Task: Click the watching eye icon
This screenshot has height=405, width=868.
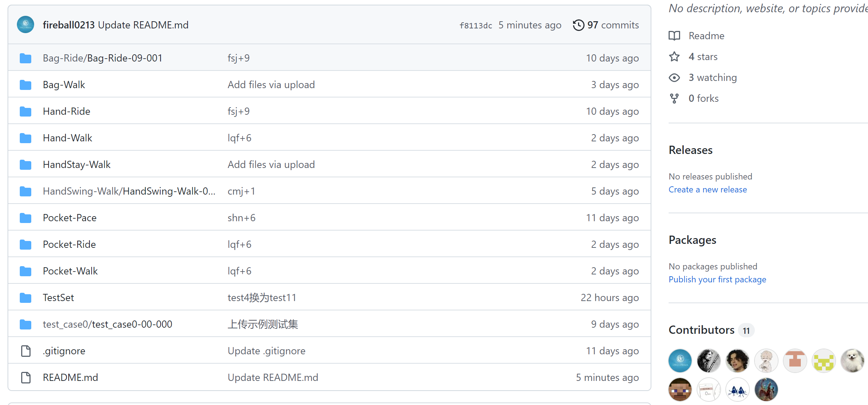Action: [674, 78]
